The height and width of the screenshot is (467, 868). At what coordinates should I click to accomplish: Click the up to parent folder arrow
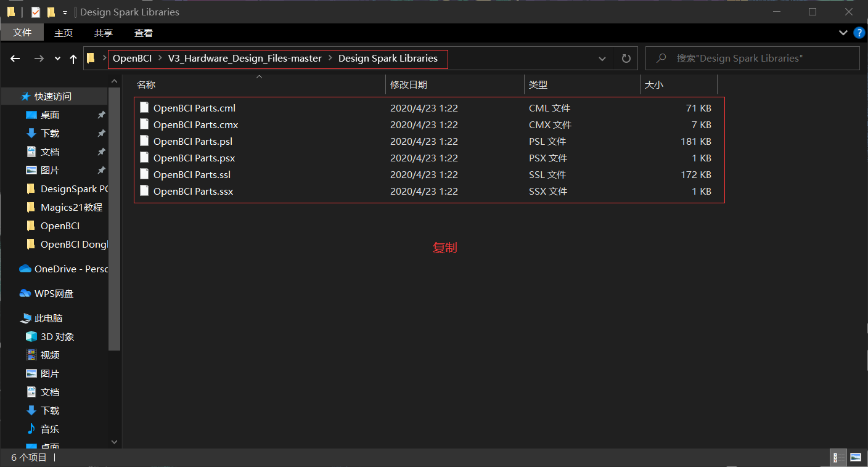pos(73,59)
